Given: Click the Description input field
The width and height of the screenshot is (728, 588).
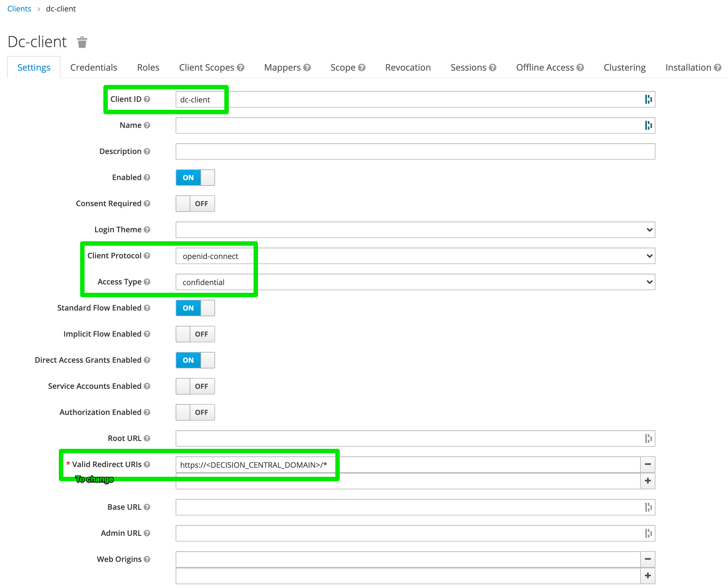Looking at the screenshot, I should [415, 151].
